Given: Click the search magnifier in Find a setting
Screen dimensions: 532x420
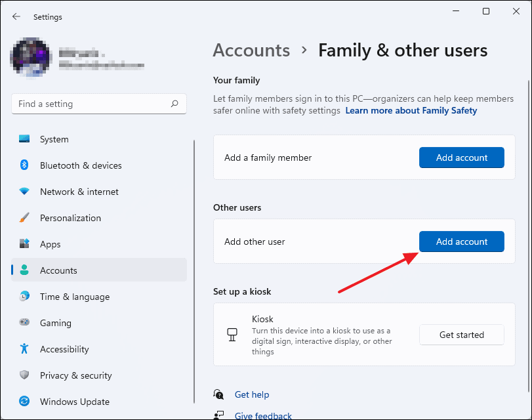Looking at the screenshot, I should click(x=174, y=104).
